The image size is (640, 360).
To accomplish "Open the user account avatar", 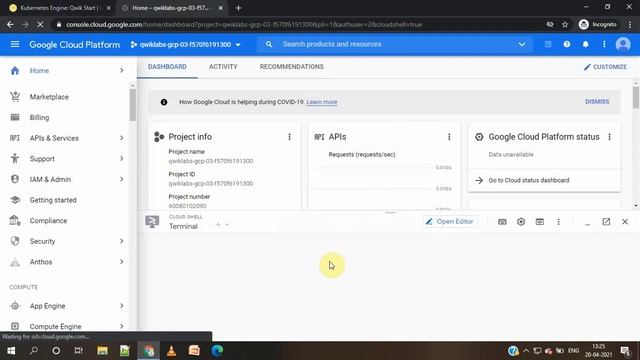I will pyautogui.click(x=623, y=44).
